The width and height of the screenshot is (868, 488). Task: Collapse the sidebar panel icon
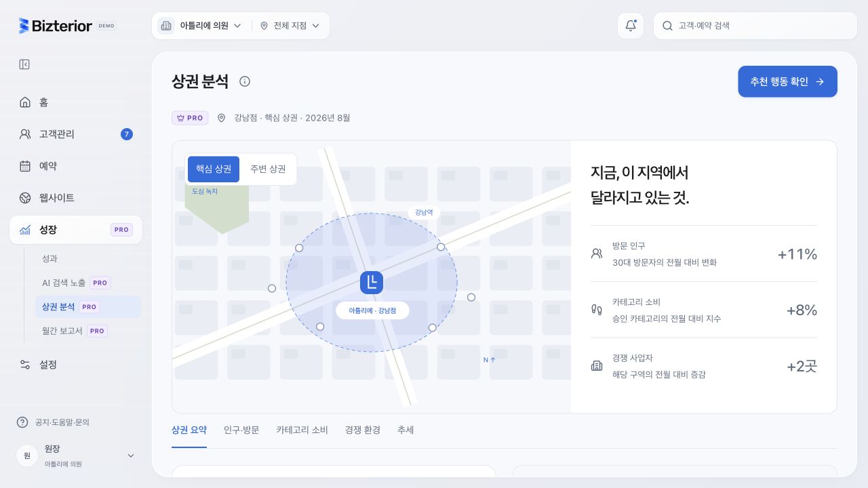[24, 64]
